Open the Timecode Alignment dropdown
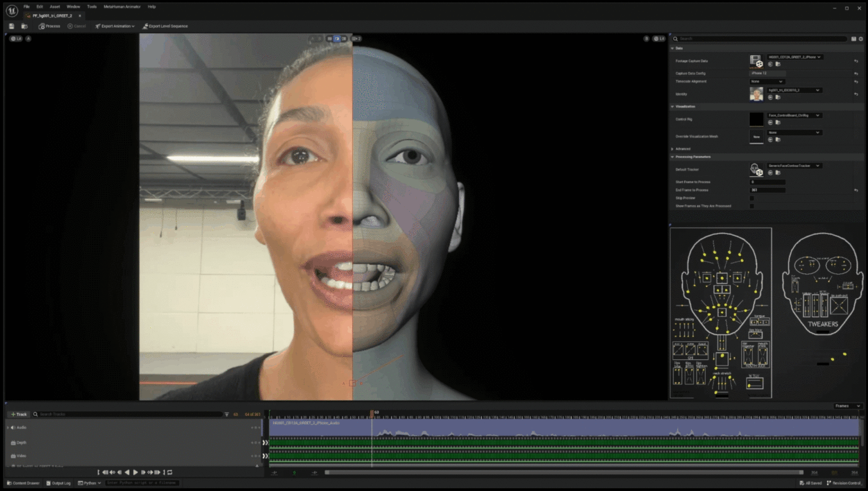Viewport: 868px width, 491px height. coord(767,81)
